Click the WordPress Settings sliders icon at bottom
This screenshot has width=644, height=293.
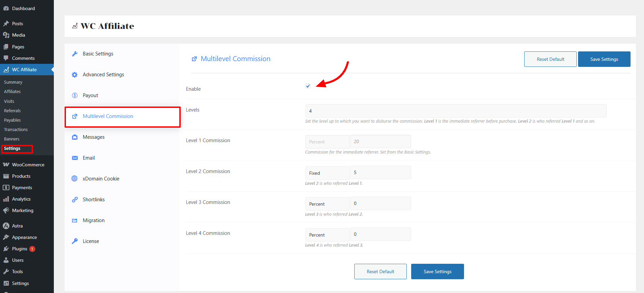pyautogui.click(x=6, y=283)
